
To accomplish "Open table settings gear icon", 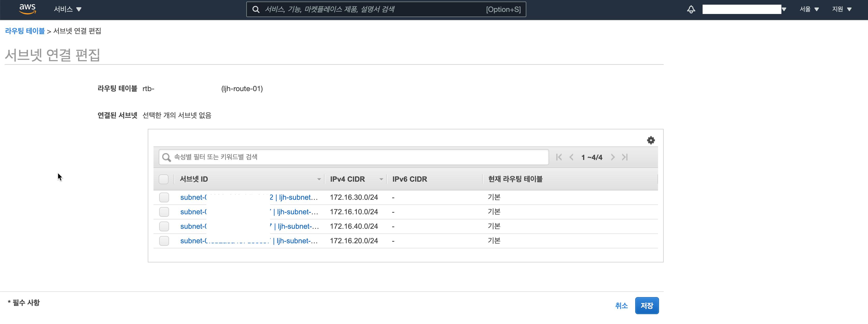I will coord(651,140).
